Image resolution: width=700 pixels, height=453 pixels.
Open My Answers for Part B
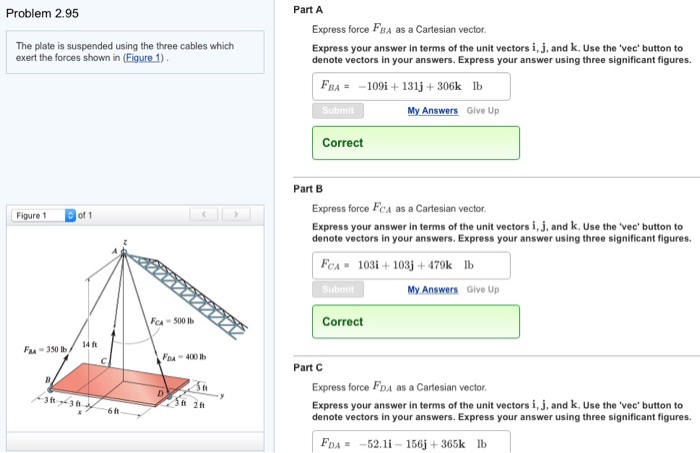[432, 290]
